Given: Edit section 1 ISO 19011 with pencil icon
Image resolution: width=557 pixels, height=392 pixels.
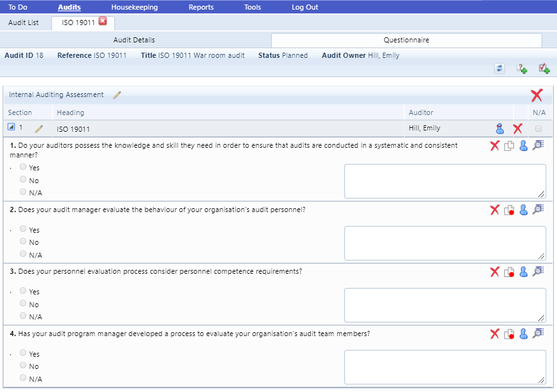Looking at the screenshot, I should point(39,129).
